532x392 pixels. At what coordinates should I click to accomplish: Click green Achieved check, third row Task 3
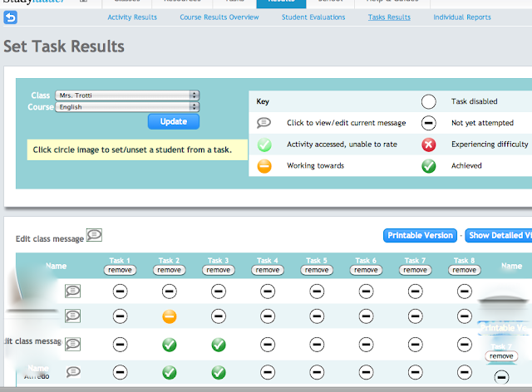coord(219,345)
